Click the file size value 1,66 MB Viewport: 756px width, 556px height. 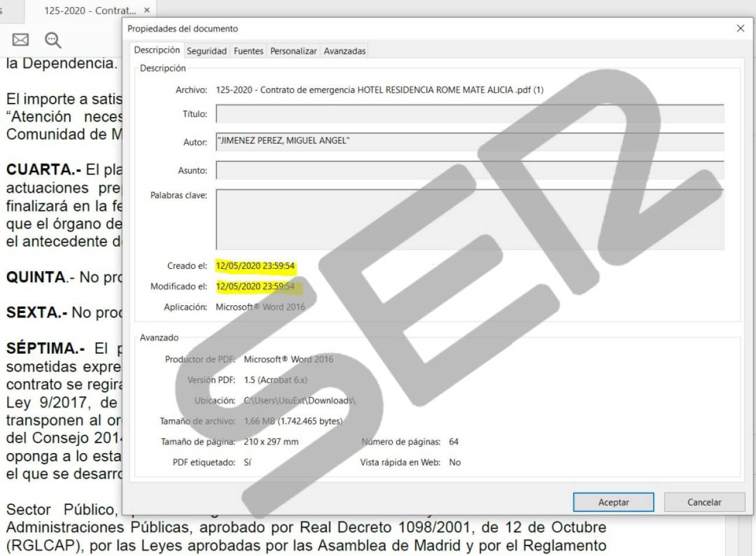click(293, 421)
